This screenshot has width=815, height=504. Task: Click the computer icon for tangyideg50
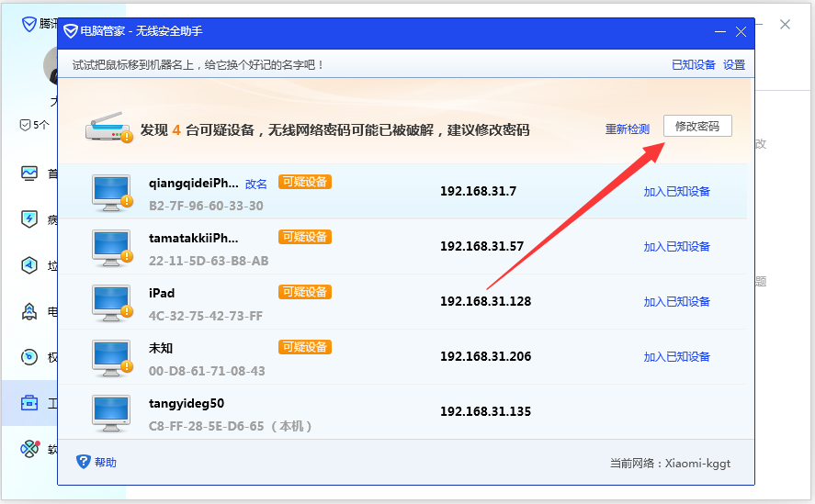(110, 413)
